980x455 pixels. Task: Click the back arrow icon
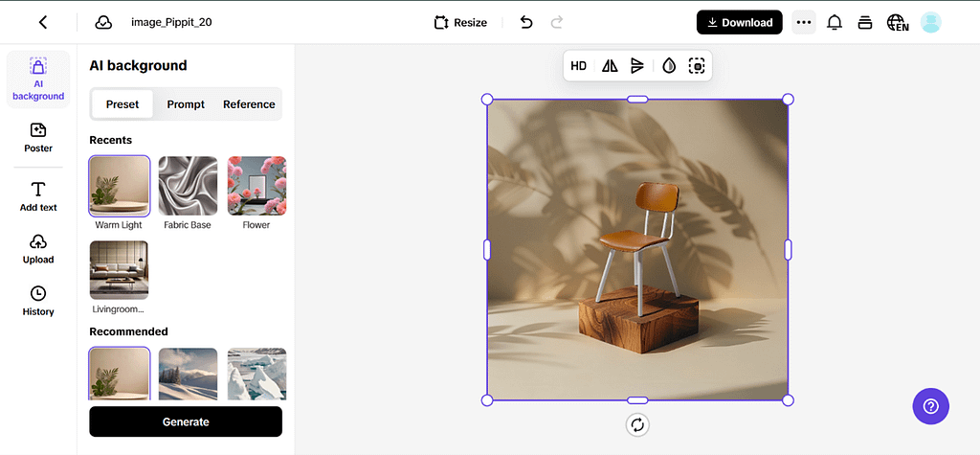[x=43, y=22]
